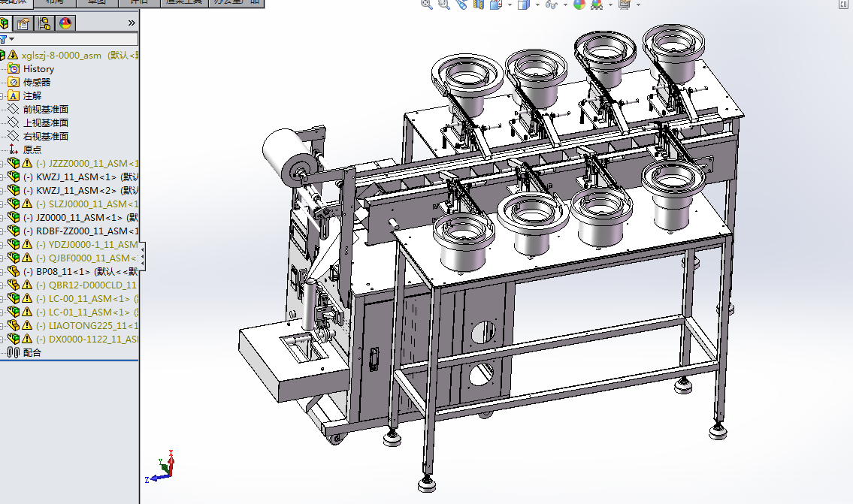Click the Edit Appearance color ball icon

(x=579, y=5)
